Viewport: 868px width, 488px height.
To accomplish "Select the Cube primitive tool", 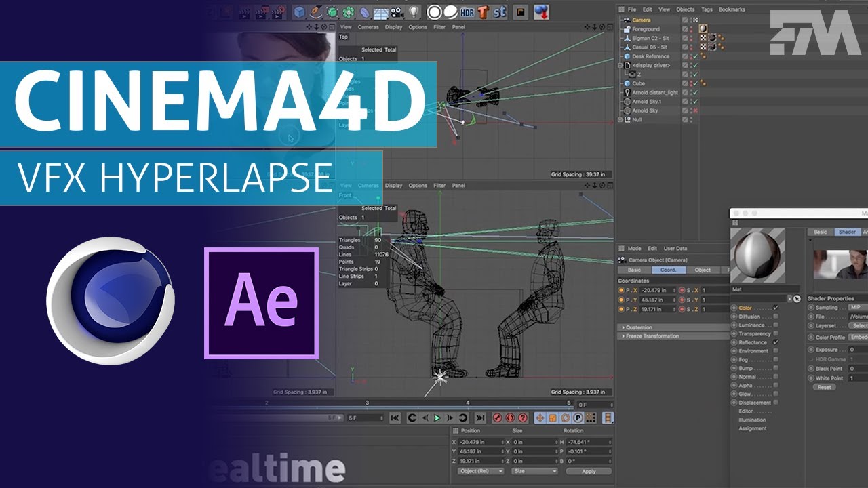I will coord(299,12).
